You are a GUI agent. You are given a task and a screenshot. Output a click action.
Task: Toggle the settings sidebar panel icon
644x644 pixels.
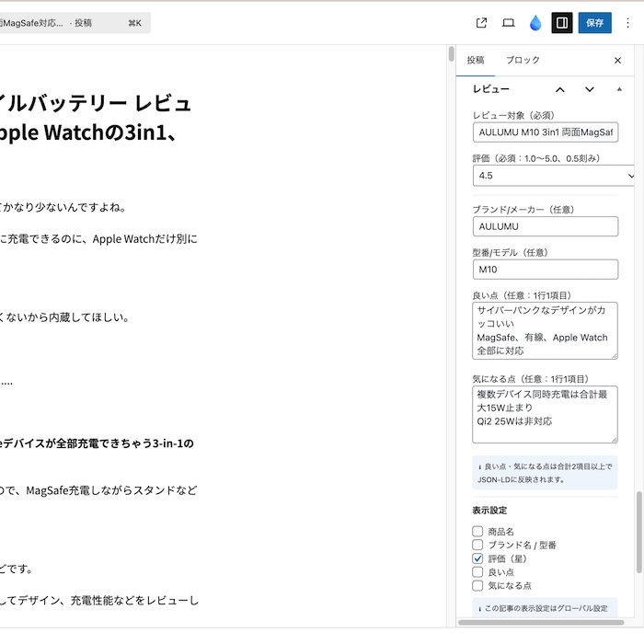(561, 23)
